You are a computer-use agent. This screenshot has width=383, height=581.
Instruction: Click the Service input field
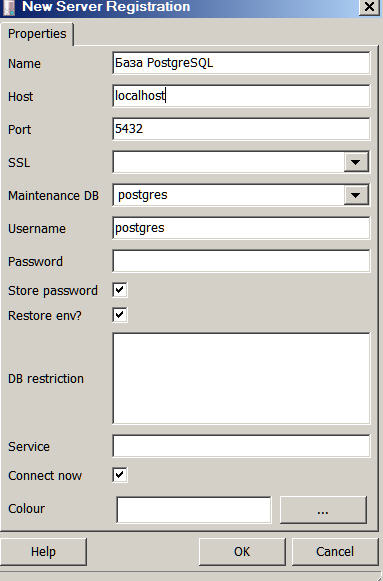(241, 446)
